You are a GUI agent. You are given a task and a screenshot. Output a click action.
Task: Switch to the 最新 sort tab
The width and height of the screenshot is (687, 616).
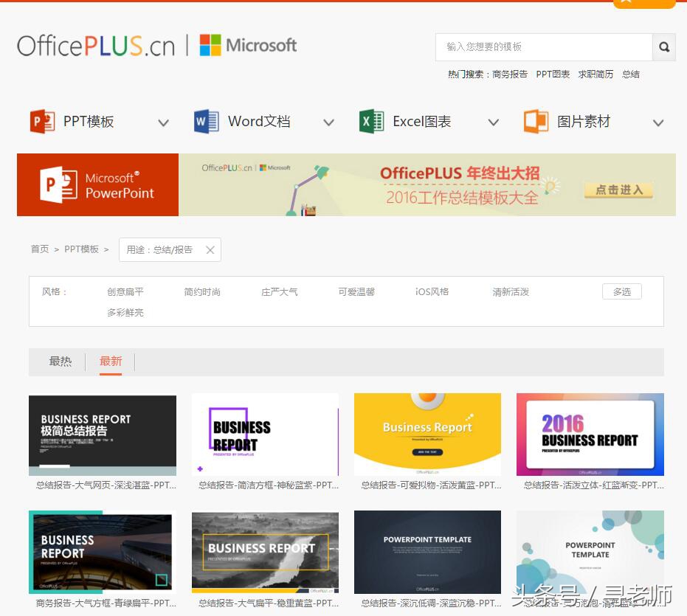click(x=111, y=361)
